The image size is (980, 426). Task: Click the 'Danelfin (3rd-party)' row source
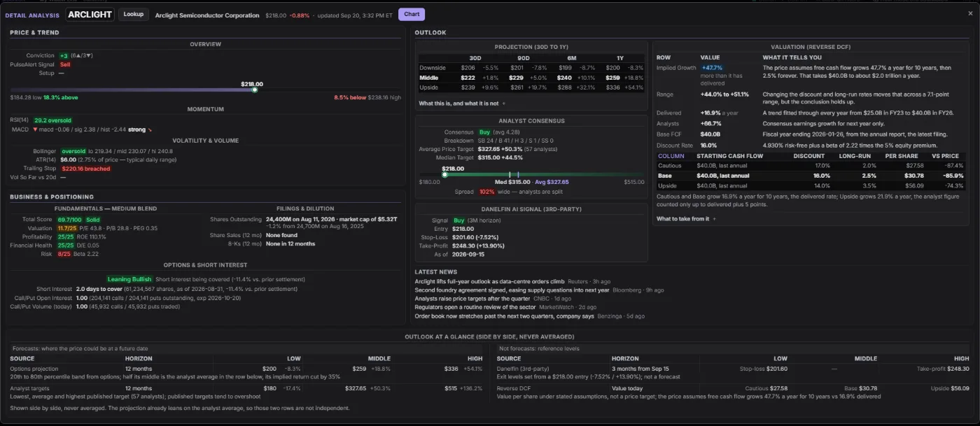tap(522, 368)
